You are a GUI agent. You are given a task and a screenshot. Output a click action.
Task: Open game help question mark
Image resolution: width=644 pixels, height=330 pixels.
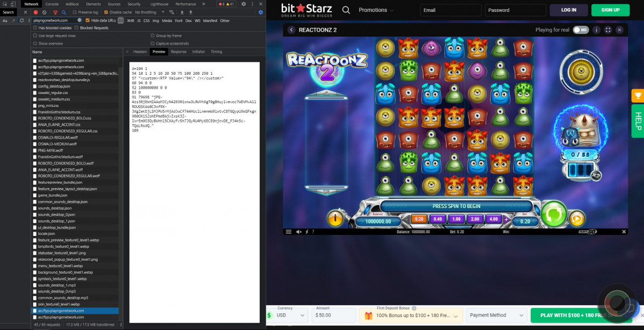pos(312,232)
